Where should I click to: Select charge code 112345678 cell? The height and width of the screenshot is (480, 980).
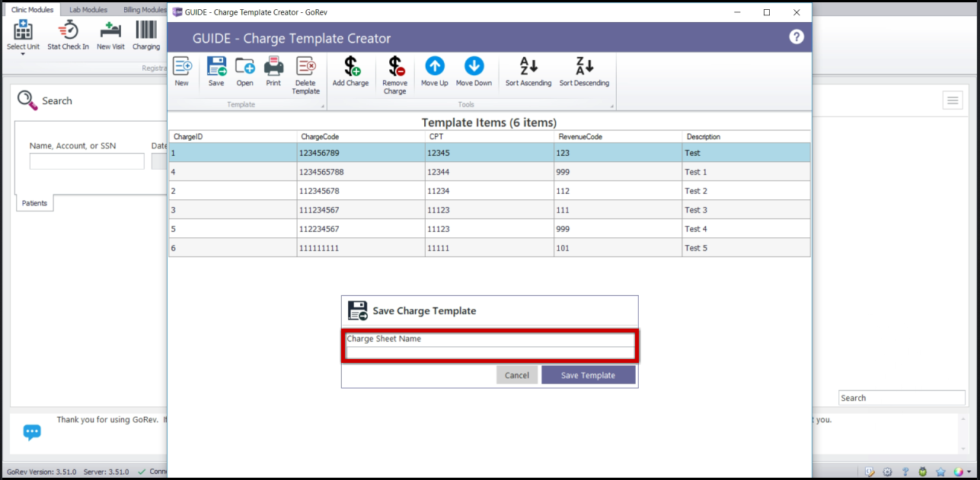pos(361,191)
